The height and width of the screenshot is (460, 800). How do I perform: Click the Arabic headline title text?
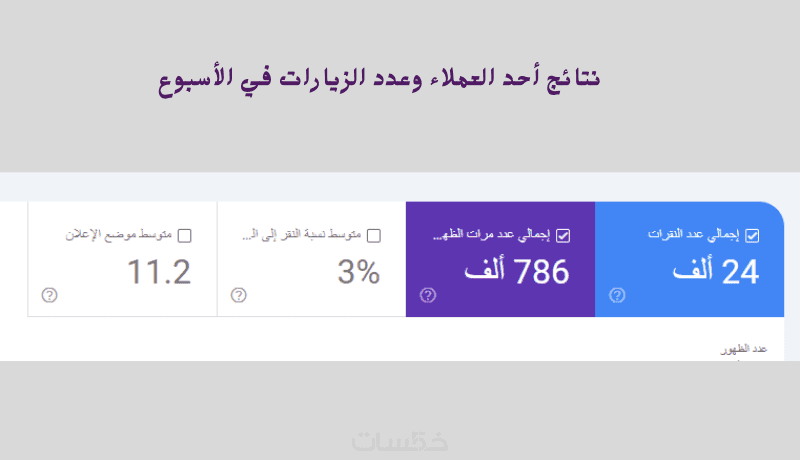[380, 78]
